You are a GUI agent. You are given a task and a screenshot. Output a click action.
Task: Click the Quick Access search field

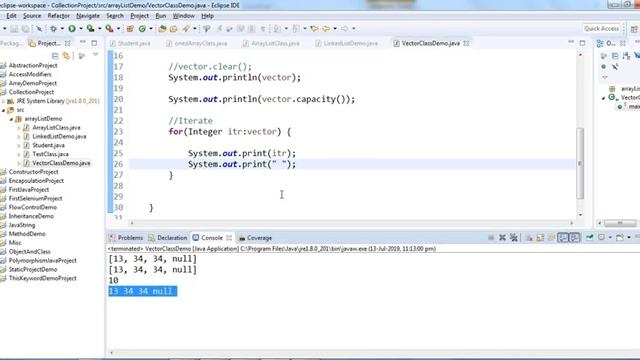point(601,29)
